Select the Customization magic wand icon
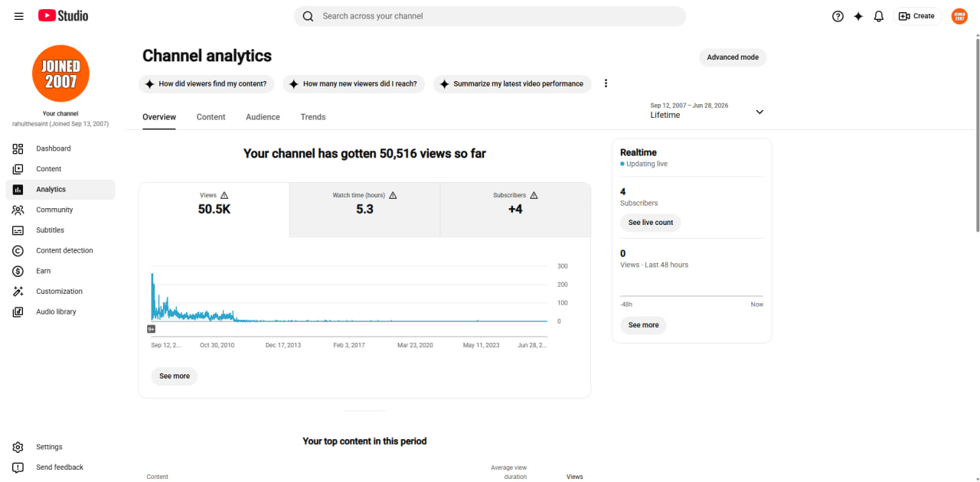The image size is (980, 482). click(18, 291)
